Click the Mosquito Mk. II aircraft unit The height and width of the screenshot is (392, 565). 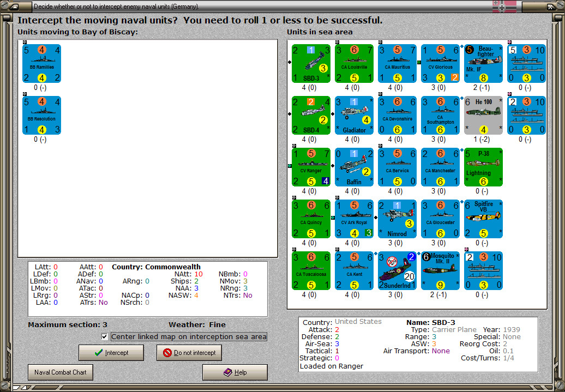tap(440, 270)
